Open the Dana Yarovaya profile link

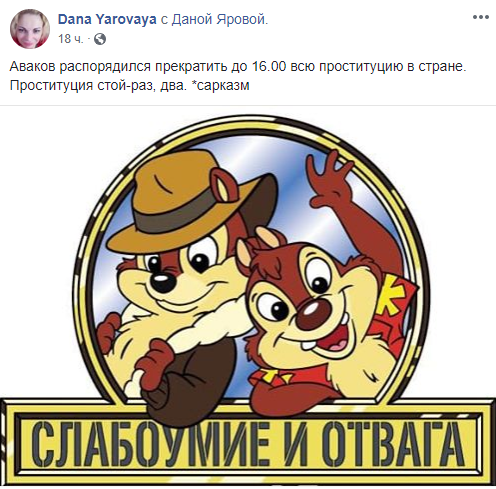[x=107, y=20]
